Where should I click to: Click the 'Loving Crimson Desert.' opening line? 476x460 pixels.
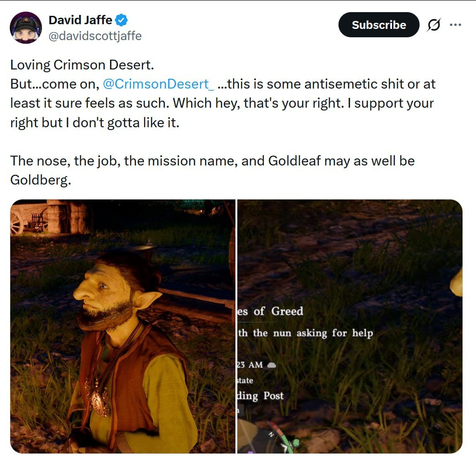[x=82, y=65]
